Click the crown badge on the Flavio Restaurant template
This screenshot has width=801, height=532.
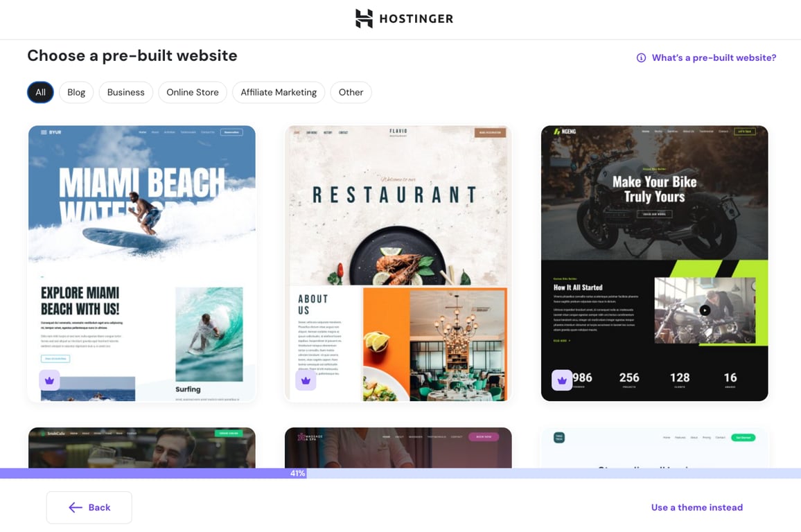click(x=306, y=380)
